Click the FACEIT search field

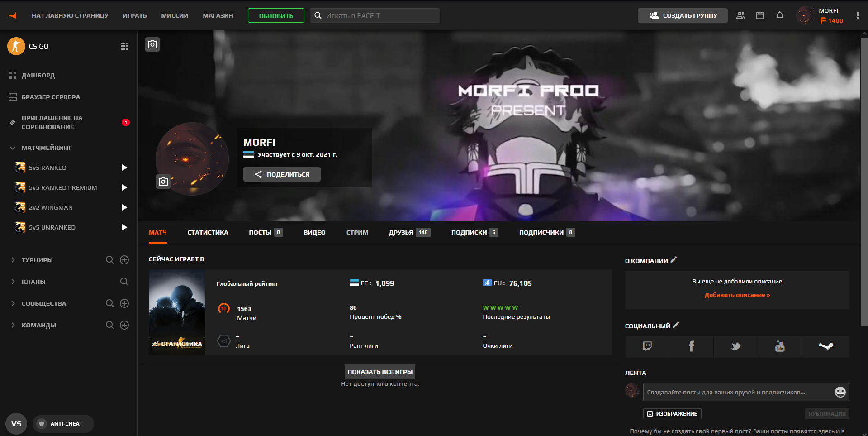[x=375, y=15]
